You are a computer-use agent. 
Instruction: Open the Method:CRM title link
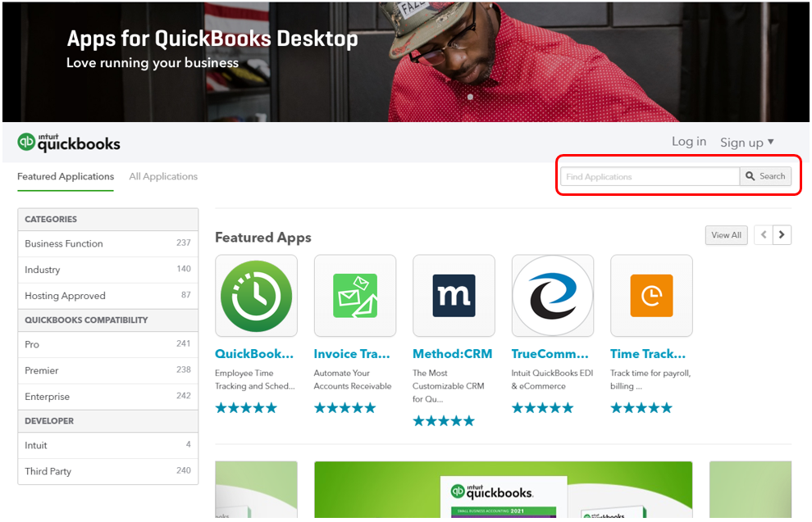(452, 354)
